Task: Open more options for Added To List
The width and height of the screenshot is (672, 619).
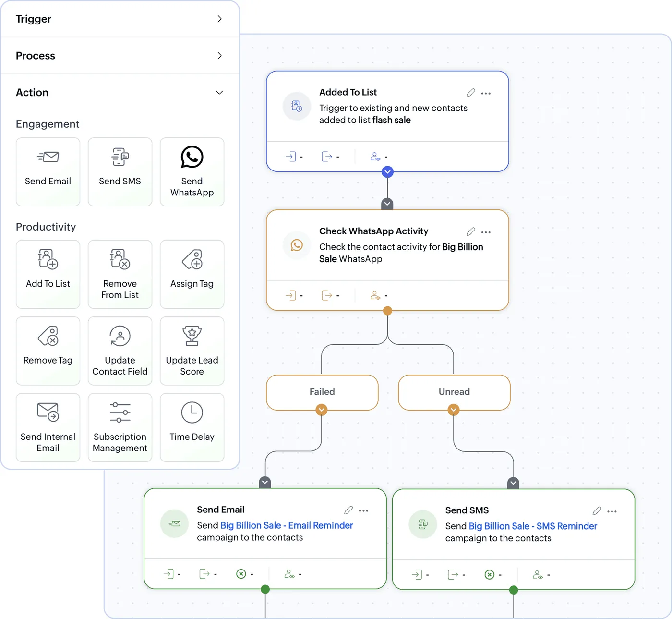Action: [x=486, y=93]
